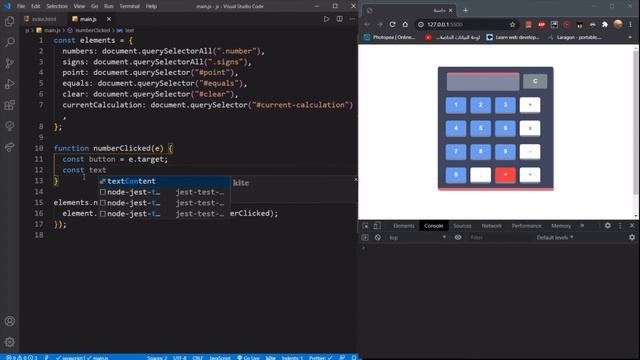
Task: Open a new browser tab
Action: click(465, 10)
